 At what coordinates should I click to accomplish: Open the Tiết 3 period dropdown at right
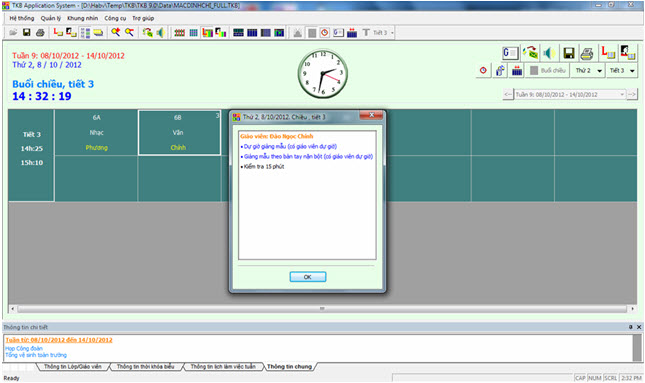[x=622, y=70]
